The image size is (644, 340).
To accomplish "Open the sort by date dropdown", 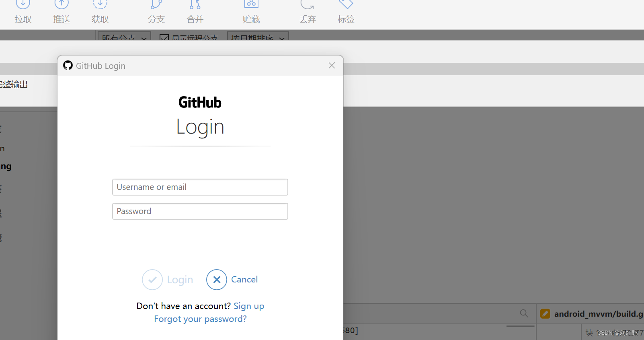I will 258,36.
